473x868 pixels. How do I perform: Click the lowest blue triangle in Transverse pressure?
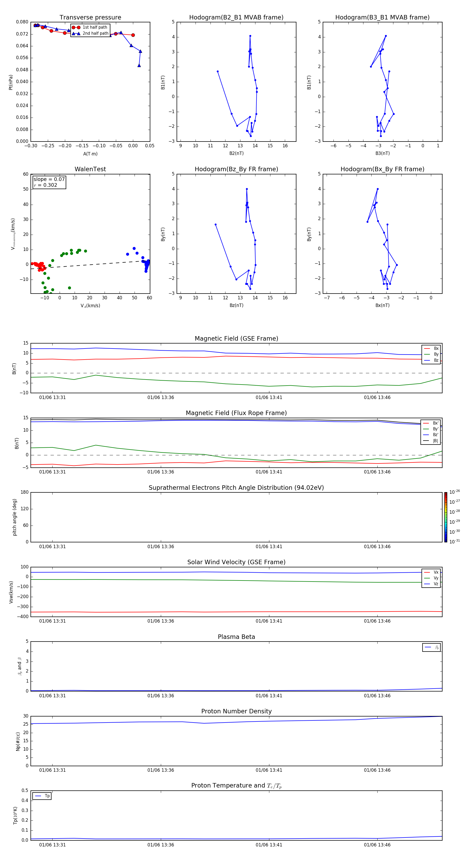139,65
